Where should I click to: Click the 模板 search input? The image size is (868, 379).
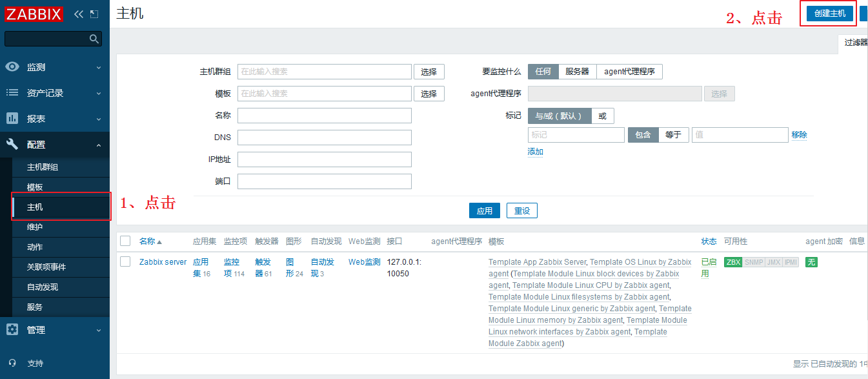(325, 94)
